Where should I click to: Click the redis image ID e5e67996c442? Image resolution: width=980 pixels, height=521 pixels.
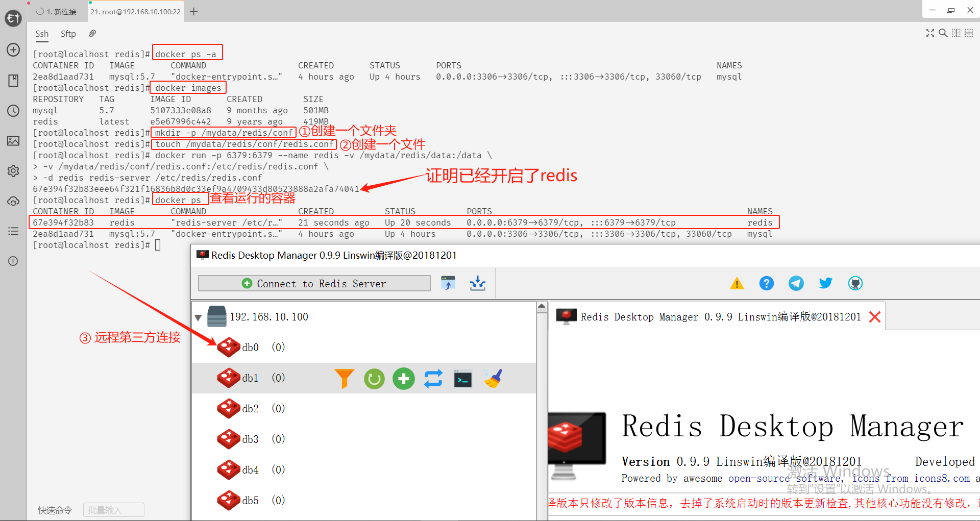click(x=181, y=121)
